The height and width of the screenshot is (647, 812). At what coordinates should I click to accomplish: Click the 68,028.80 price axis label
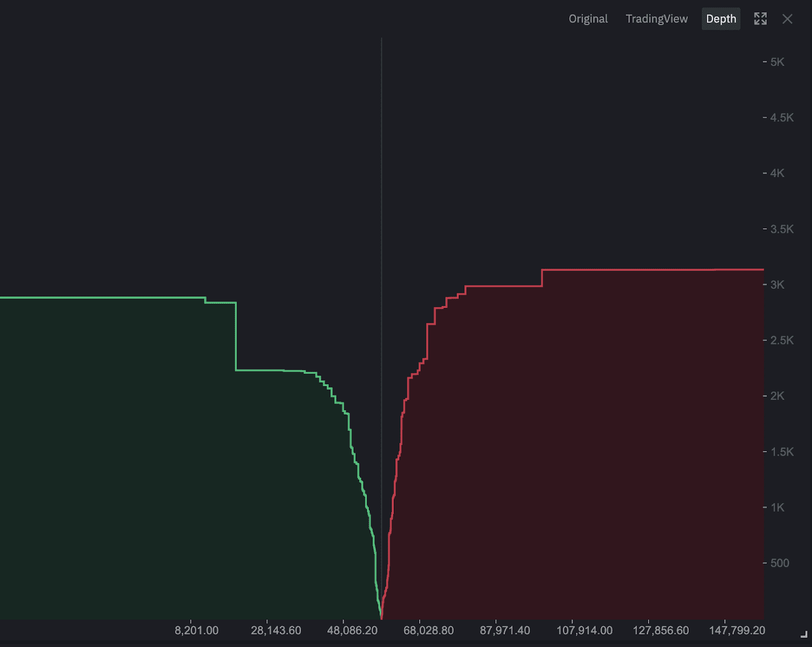[x=428, y=630]
